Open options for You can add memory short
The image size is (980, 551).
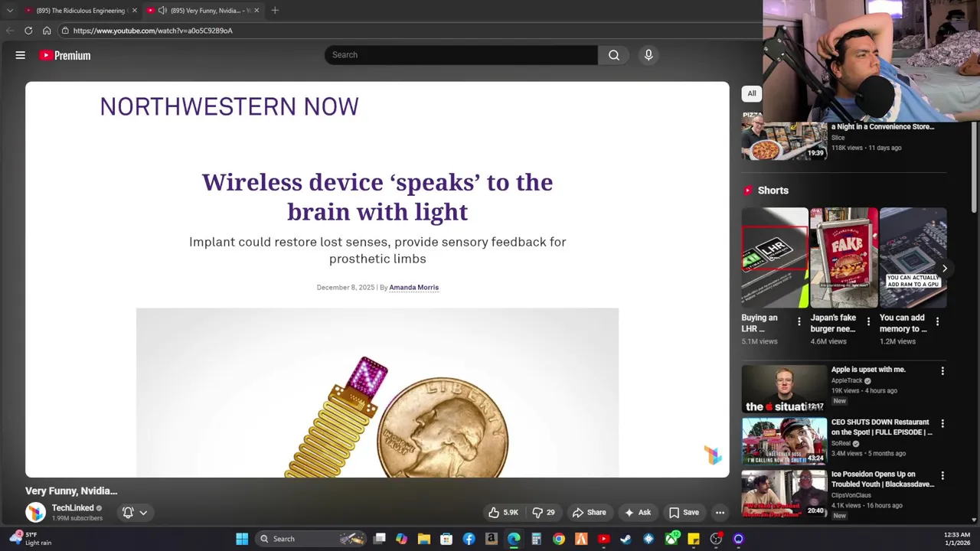pyautogui.click(x=937, y=321)
